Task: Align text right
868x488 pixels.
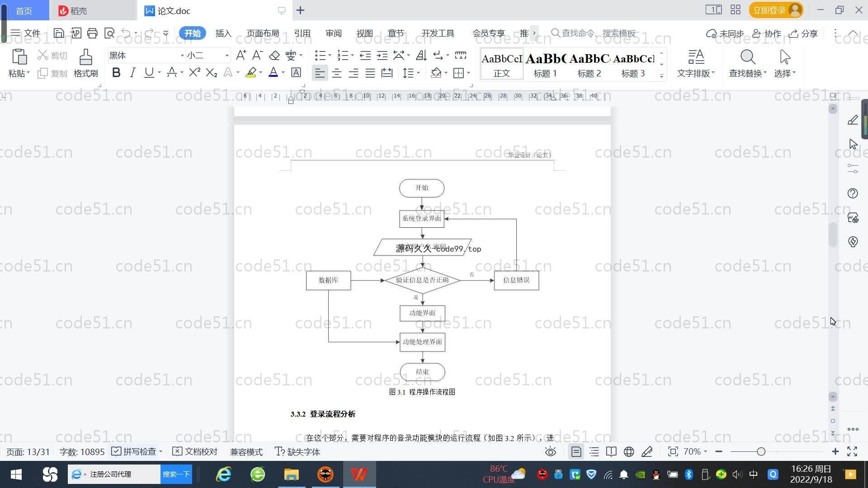Action: pyautogui.click(x=354, y=73)
